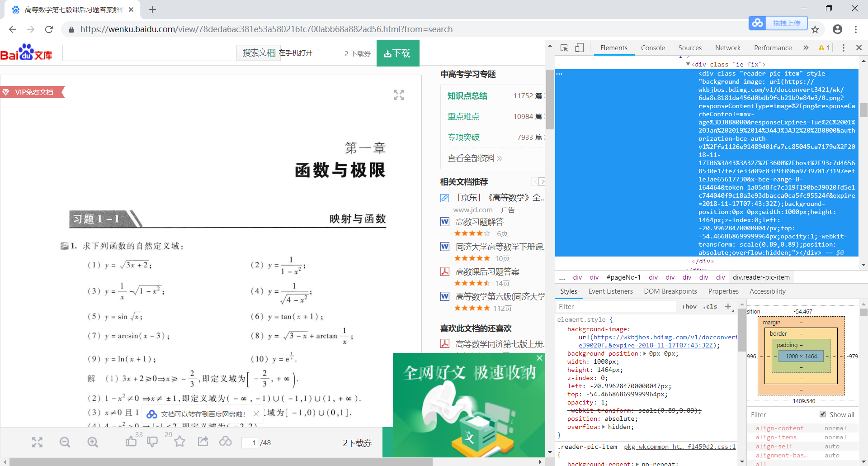Open the Accessibility pane tab
Image resolution: width=868 pixels, height=466 pixels.
[x=768, y=291]
